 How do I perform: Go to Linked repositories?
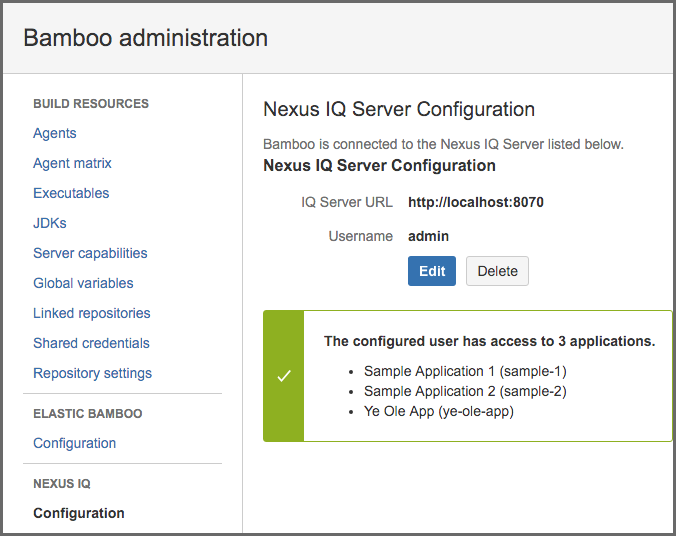click(92, 313)
